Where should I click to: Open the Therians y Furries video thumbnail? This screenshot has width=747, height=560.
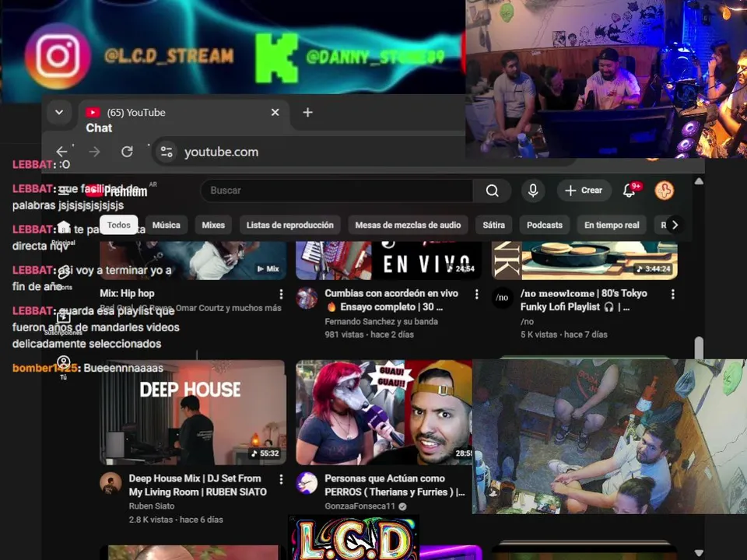pyautogui.click(x=384, y=412)
